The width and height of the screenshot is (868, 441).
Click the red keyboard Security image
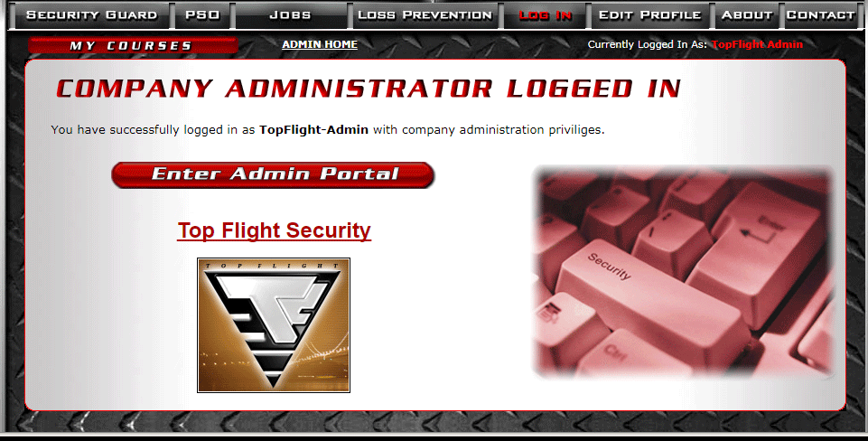(684, 271)
